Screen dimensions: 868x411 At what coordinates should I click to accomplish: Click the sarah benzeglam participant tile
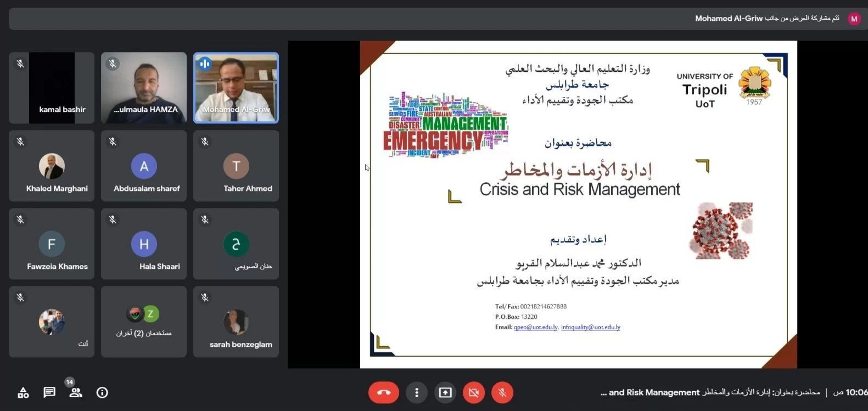click(x=236, y=322)
